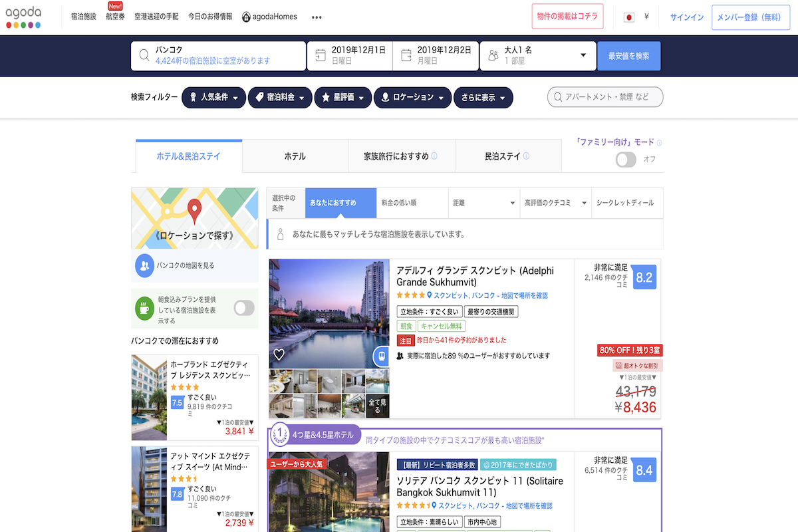
Task: Expand the 星評価 filter dropdown
Action: (343, 97)
